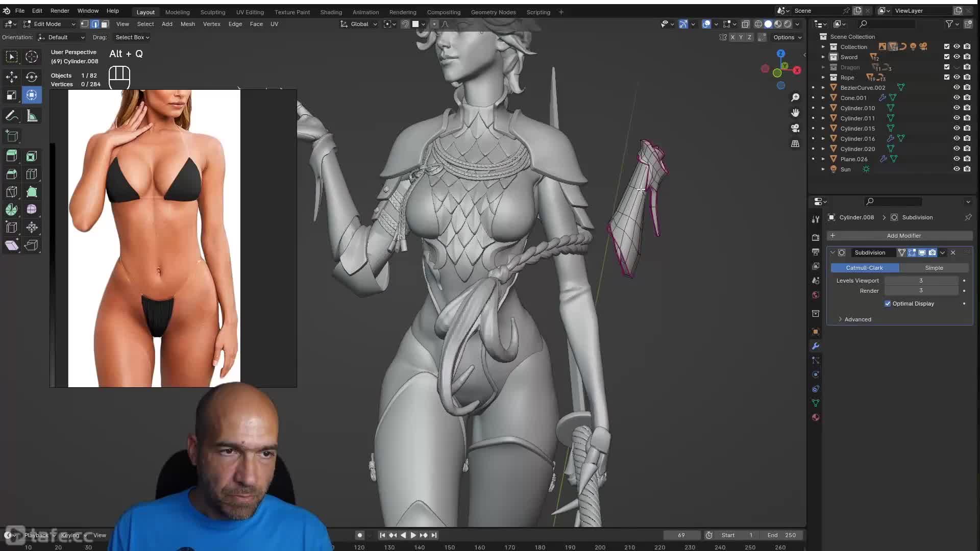Uncheck the Rope collection exclude checkbox
980x551 pixels.
[947, 77]
